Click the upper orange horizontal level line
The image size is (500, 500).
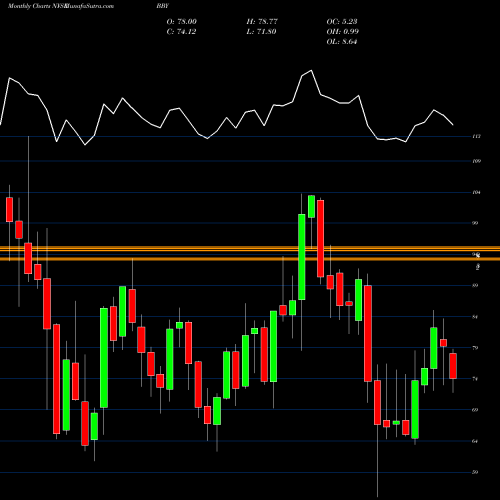pos(250,249)
